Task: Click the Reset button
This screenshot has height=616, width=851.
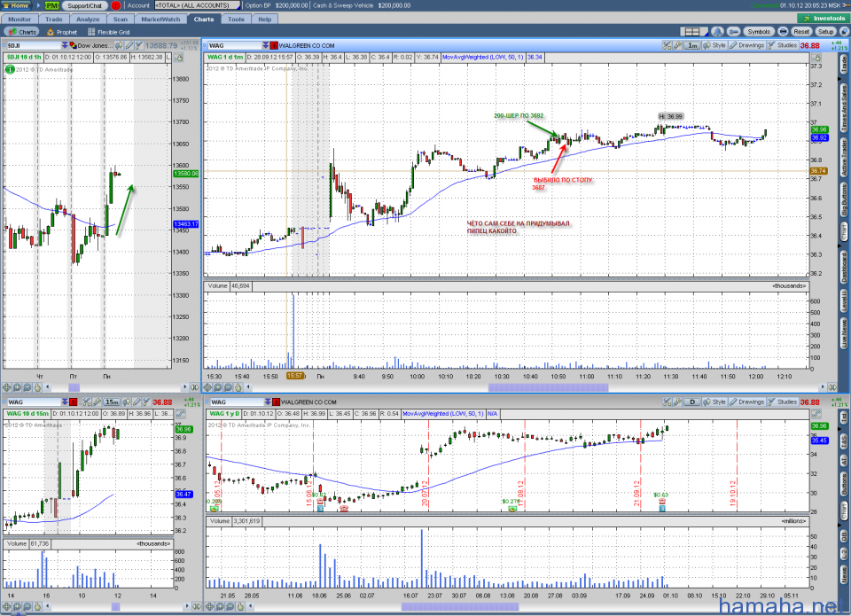Action: 801,32
